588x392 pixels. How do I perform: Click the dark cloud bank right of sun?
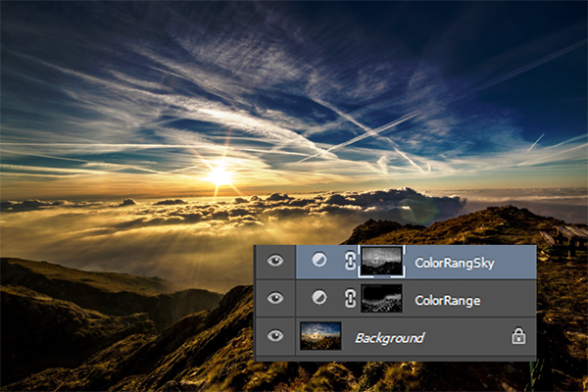coord(412,203)
